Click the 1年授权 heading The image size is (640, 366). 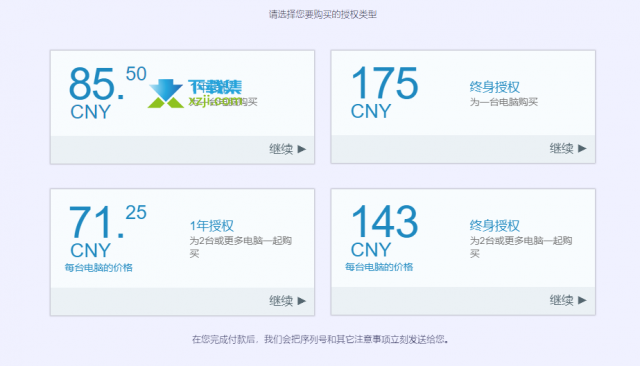click(212, 226)
